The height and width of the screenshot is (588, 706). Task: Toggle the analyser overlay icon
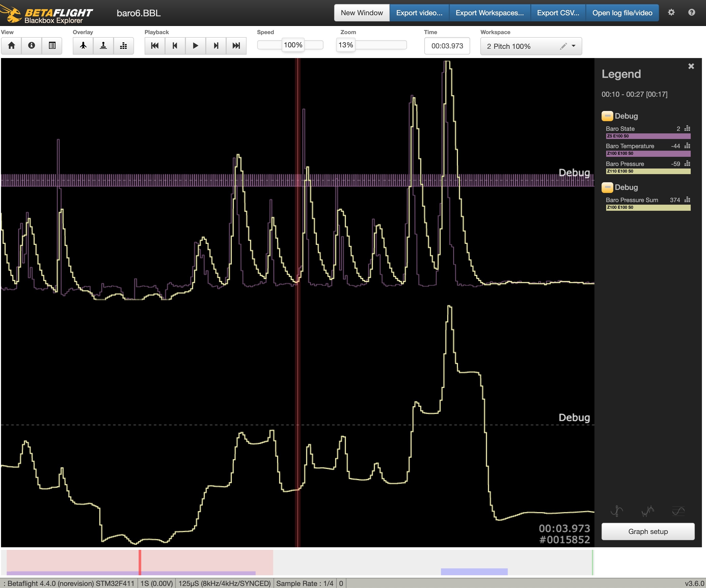(x=123, y=45)
